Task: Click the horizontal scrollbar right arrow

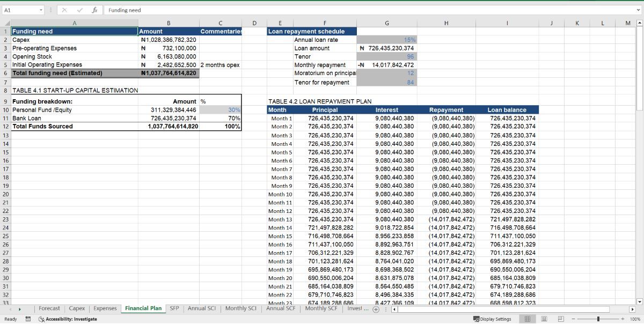Action: tap(632, 309)
